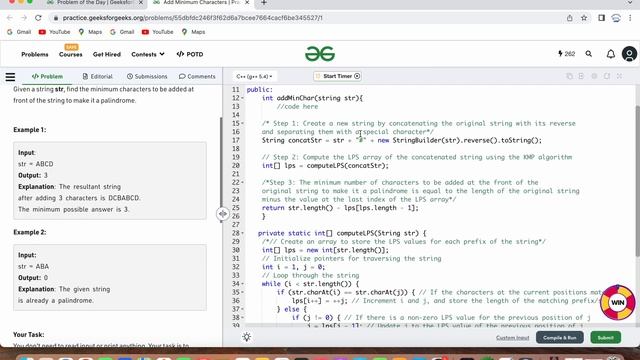
Task: Go forward in browser history
Action: click(x=24, y=18)
